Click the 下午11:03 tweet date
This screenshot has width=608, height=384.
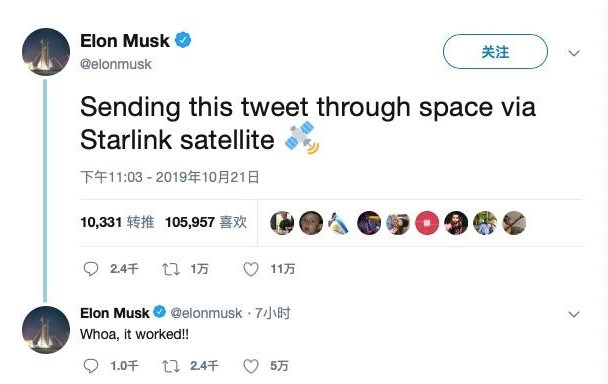click(170, 177)
